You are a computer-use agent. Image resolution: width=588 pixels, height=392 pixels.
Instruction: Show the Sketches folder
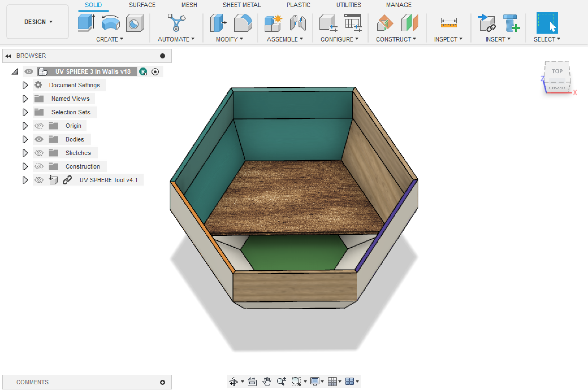[39, 153]
